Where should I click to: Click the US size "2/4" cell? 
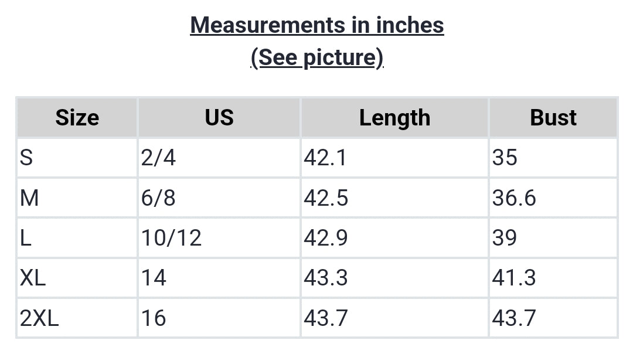[158, 158]
